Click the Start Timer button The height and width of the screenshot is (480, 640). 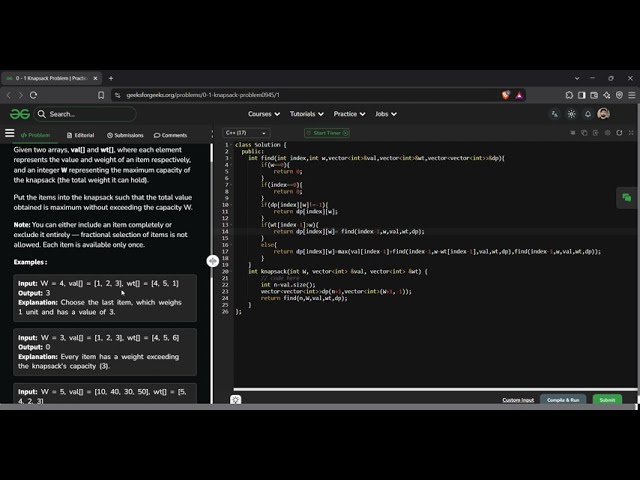tap(327, 133)
